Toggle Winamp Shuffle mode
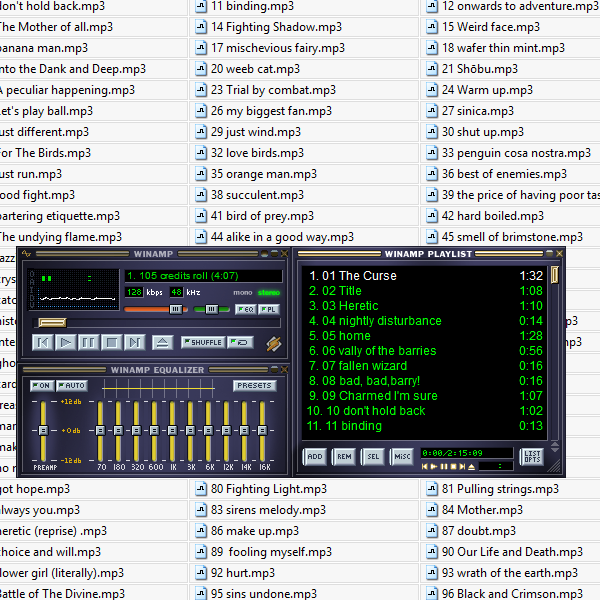 203,342
